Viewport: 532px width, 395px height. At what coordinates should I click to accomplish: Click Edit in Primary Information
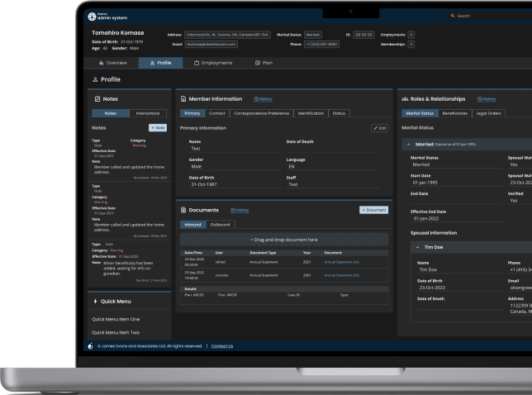[379, 128]
